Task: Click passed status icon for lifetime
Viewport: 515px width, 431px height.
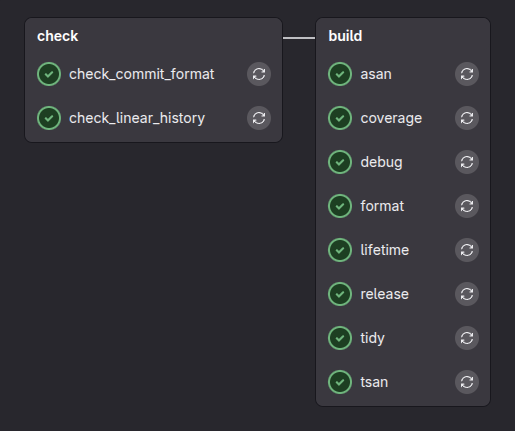Action: (x=340, y=250)
